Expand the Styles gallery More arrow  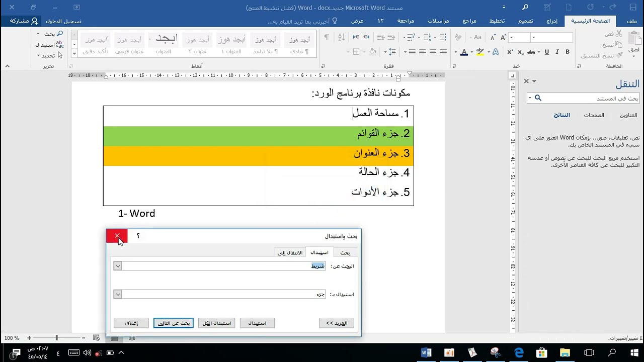click(74, 53)
